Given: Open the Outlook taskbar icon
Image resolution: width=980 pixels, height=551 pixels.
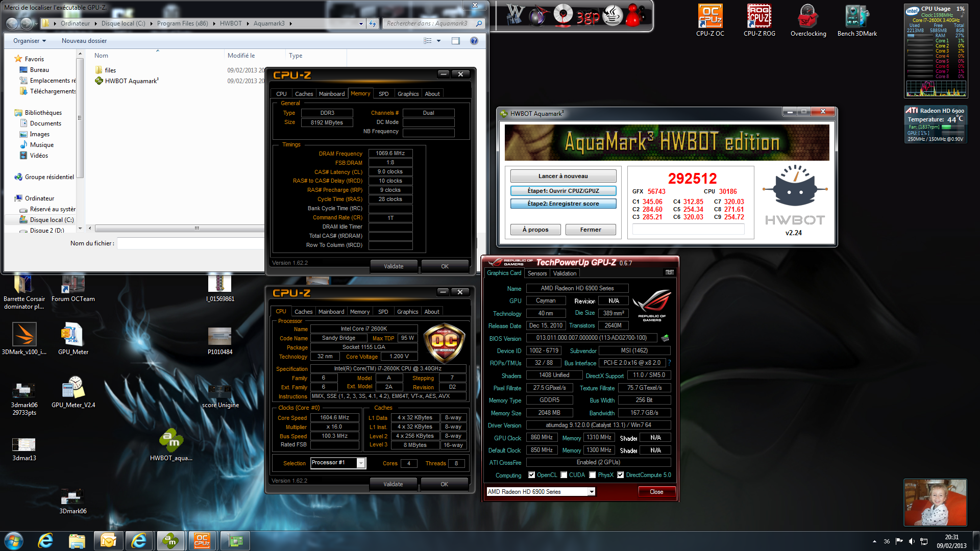Looking at the screenshot, I should 108,541.
